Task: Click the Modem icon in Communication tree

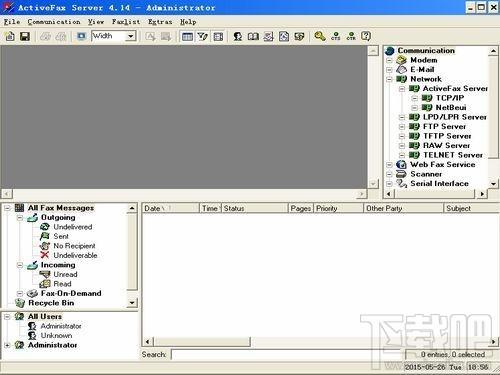Action: coord(402,60)
